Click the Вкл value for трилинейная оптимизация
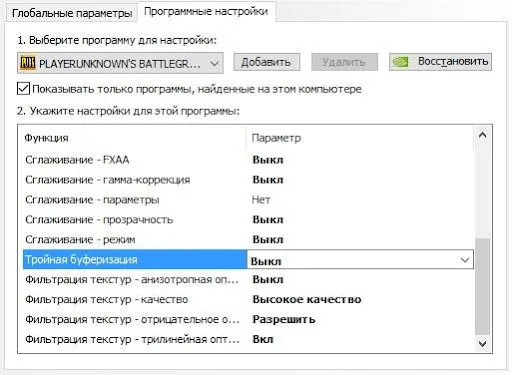This screenshot has height=375, width=512. (263, 339)
